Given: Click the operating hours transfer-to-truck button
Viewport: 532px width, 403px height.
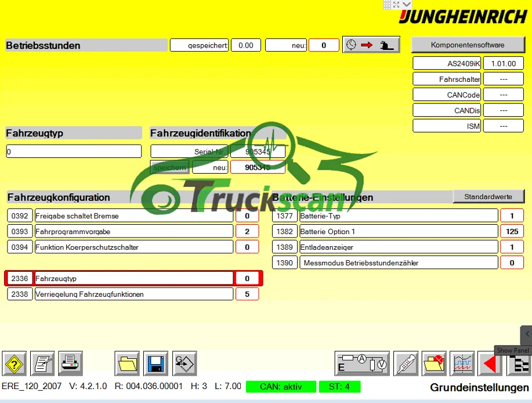Looking at the screenshot, I should (x=371, y=45).
